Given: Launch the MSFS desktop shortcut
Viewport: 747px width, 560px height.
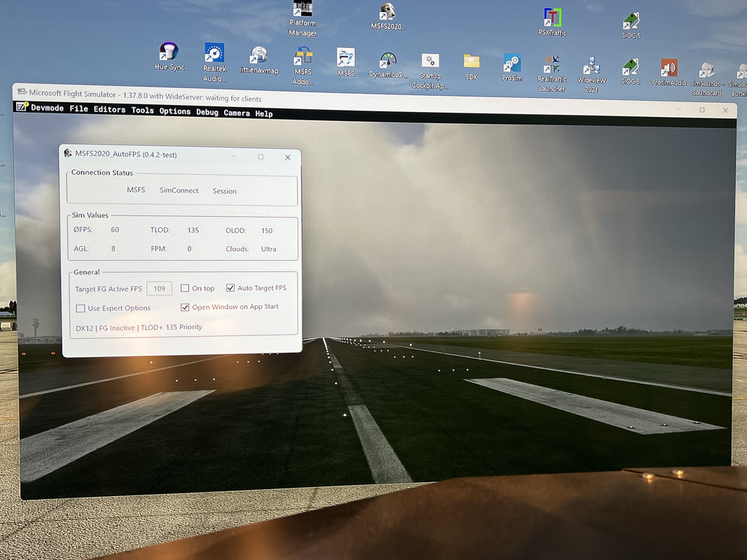Looking at the screenshot, I should [x=346, y=62].
